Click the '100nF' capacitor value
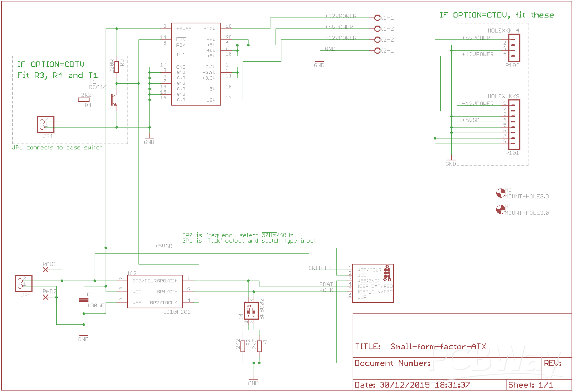Image resolution: width=573 pixels, height=392 pixels. (95, 305)
